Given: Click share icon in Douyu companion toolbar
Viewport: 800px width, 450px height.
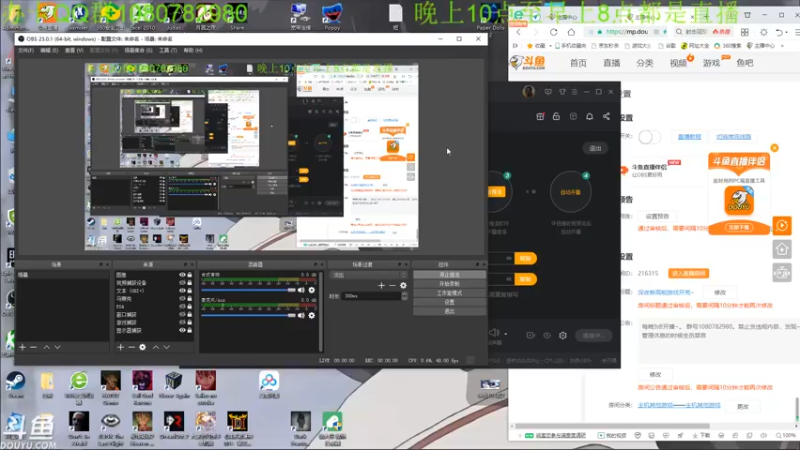Looking at the screenshot, I should point(606,116).
